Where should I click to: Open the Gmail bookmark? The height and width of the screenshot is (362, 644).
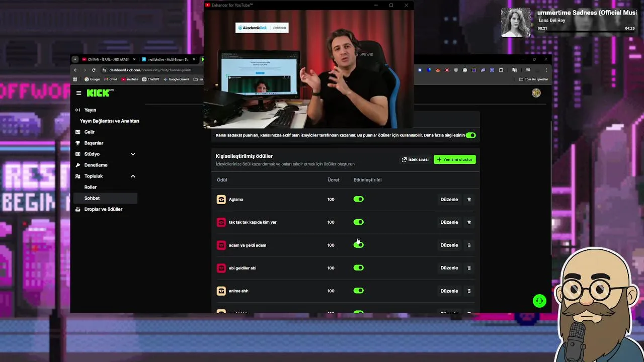pyautogui.click(x=111, y=79)
